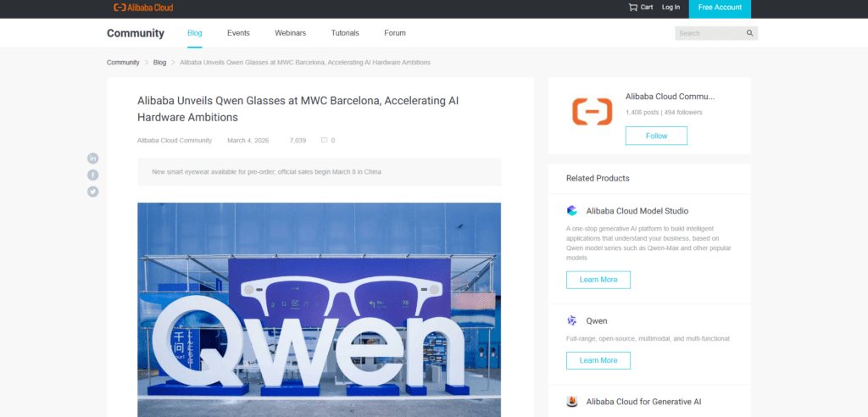Open the Qwen sign article image
868x417 pixels.
tap(320, 309)
